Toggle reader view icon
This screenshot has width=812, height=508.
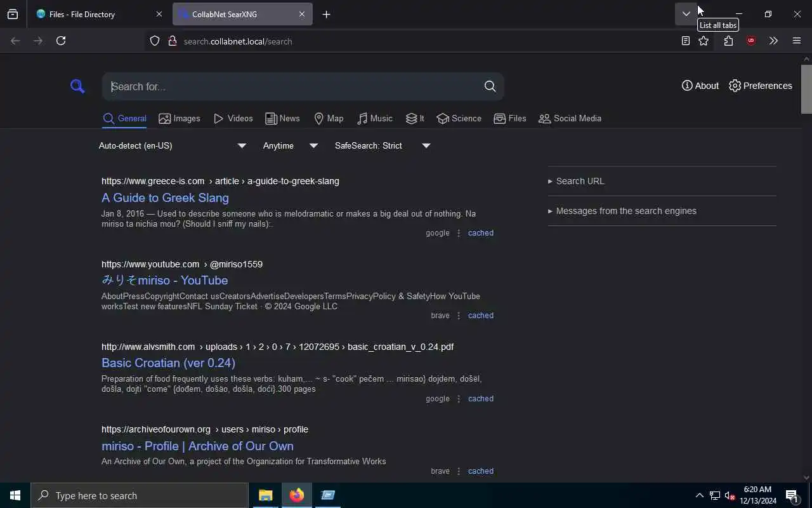(685, 41)
